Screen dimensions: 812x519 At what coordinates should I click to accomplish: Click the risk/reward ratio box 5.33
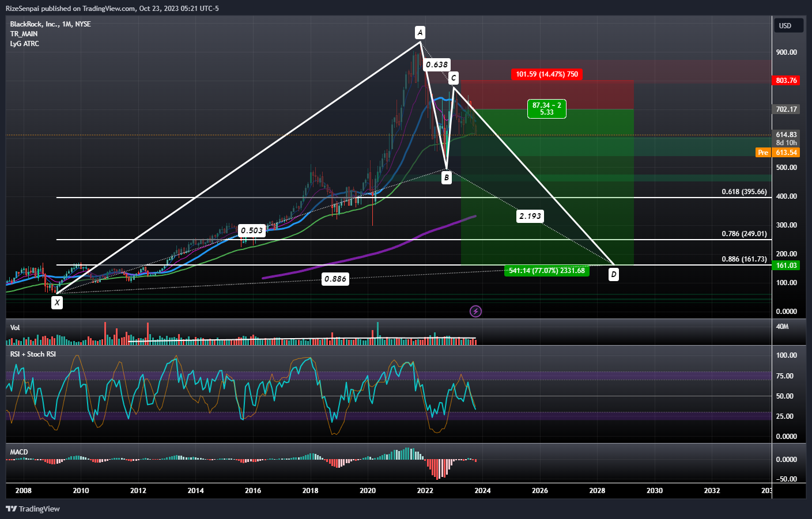click(547, 109)
